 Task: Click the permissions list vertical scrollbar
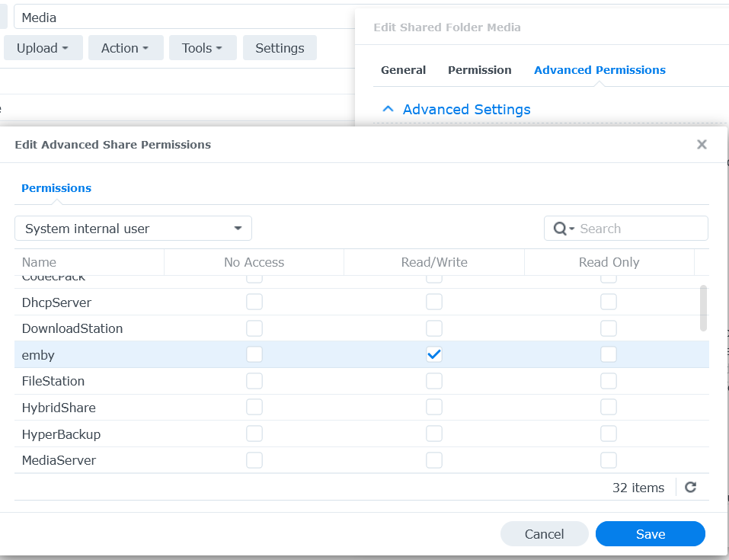703,309
